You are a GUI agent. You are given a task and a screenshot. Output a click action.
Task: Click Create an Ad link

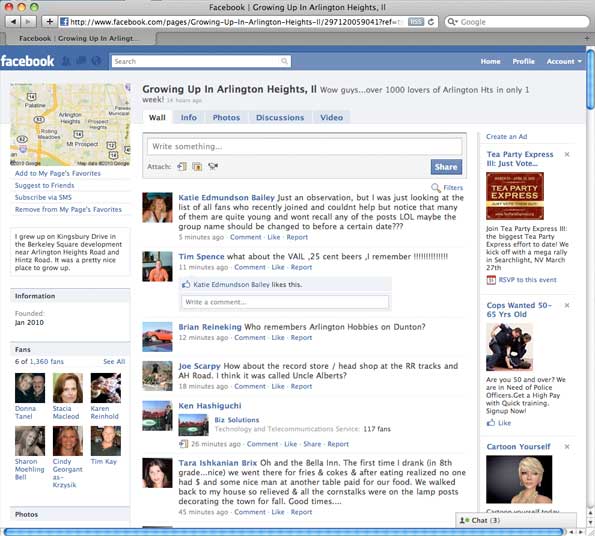click(507, 137)
